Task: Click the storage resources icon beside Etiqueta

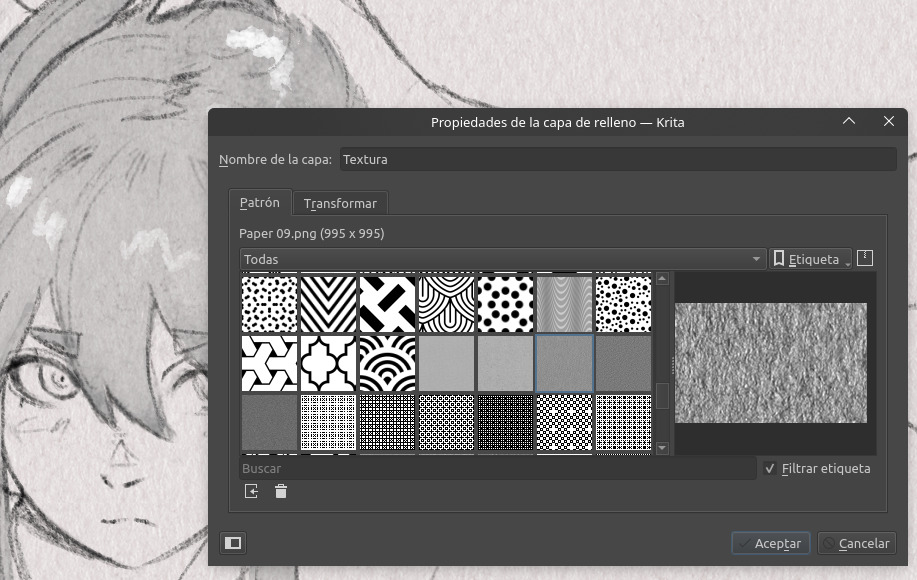Action: pyautogui.click(x=865, y=258)
